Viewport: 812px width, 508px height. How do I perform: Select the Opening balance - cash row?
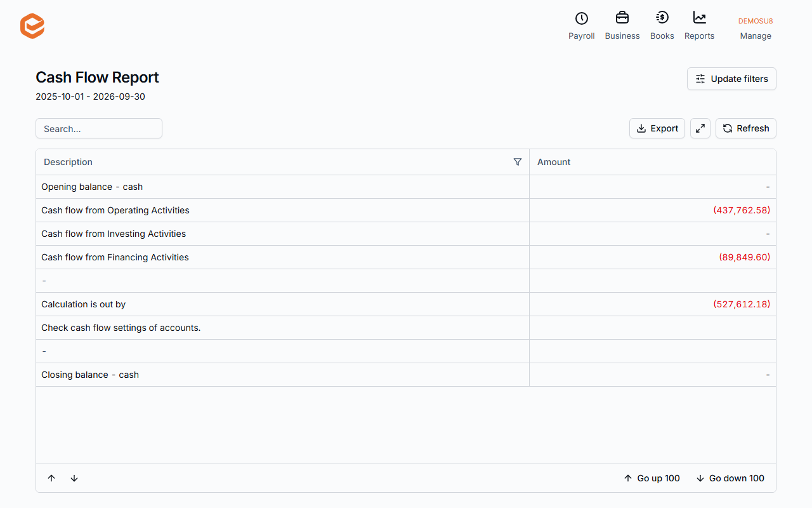(x=406, y=187)
